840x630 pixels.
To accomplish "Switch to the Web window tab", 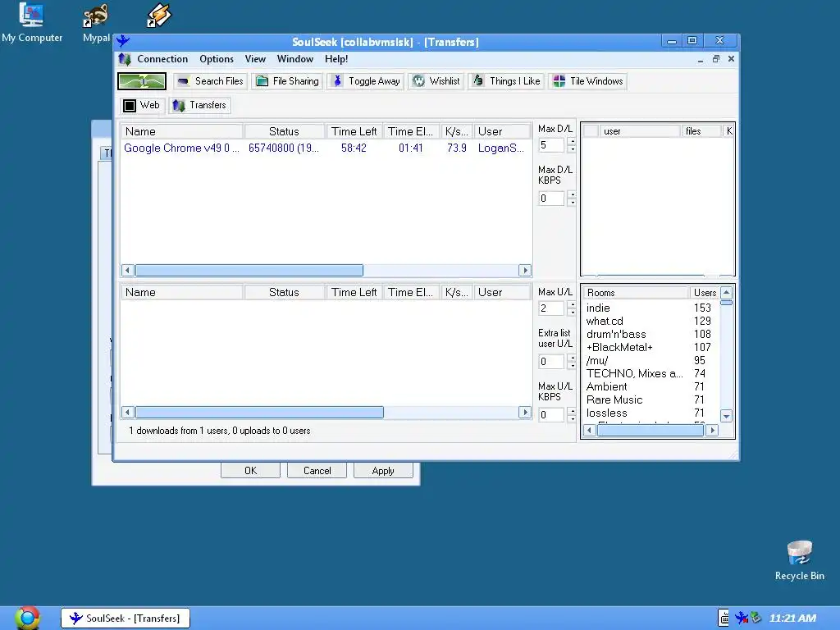I will 141,105.
